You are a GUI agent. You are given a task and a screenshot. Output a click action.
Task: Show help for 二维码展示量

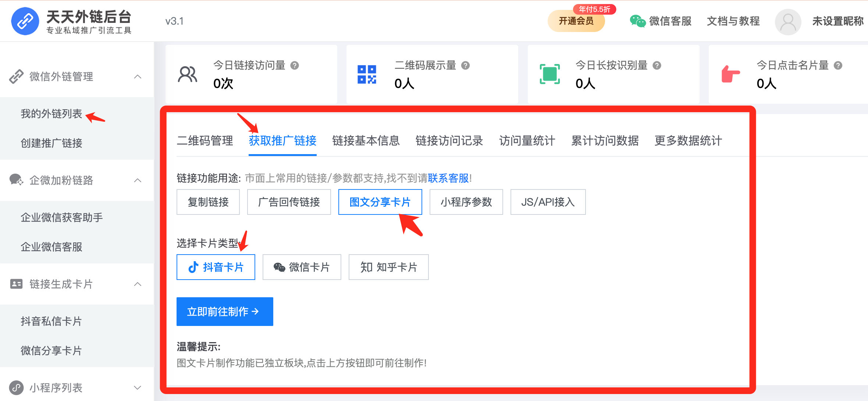point(466,65)
